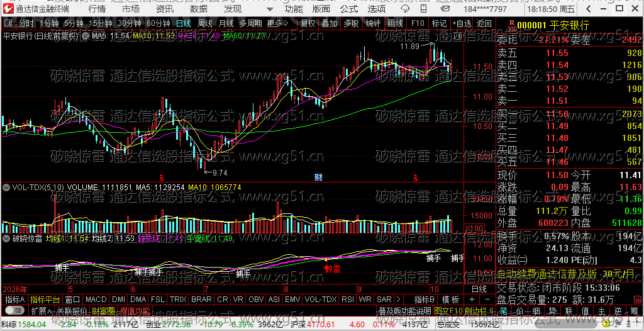Image resolution: width=644 pixels, height=331 pixels.
Task: Click the circle icon before 破晓惊雷 indicator
Action: (x=6, y=238)
